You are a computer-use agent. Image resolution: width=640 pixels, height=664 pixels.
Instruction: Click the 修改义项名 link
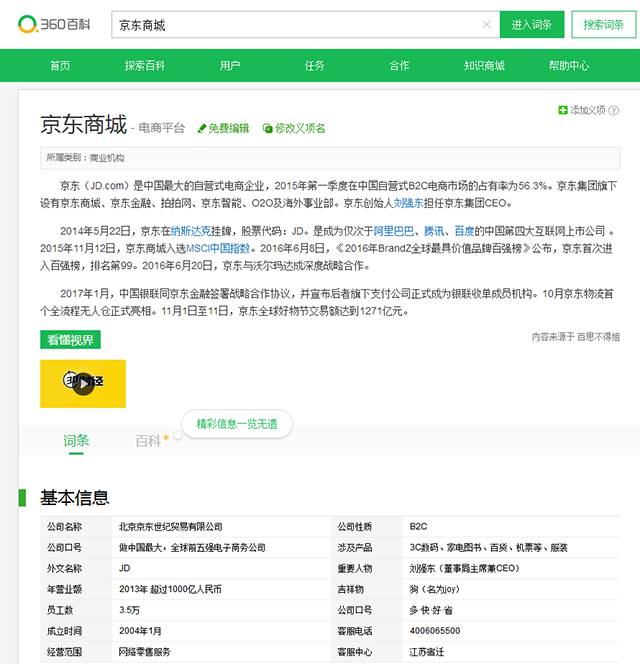point(300,128)
